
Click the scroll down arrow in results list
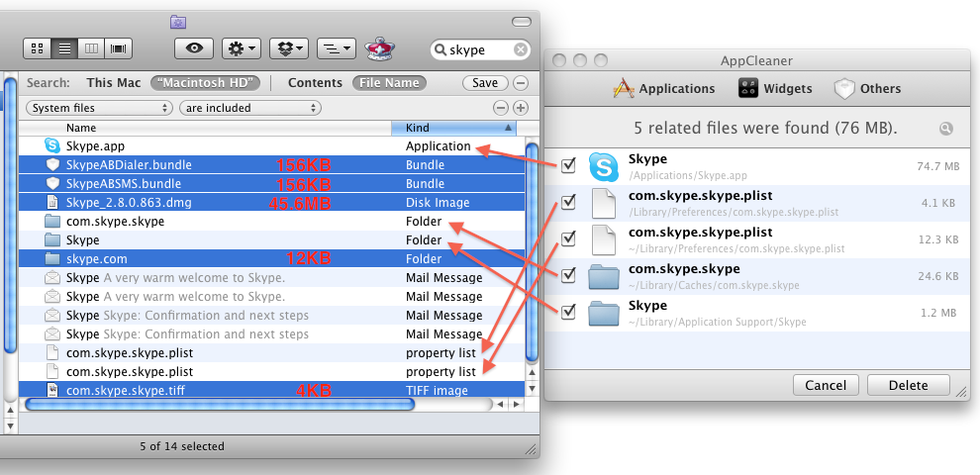532,389
